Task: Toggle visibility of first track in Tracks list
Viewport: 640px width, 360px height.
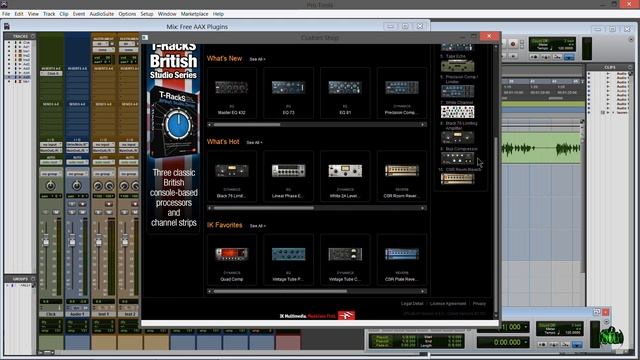Action: (9, 42)
